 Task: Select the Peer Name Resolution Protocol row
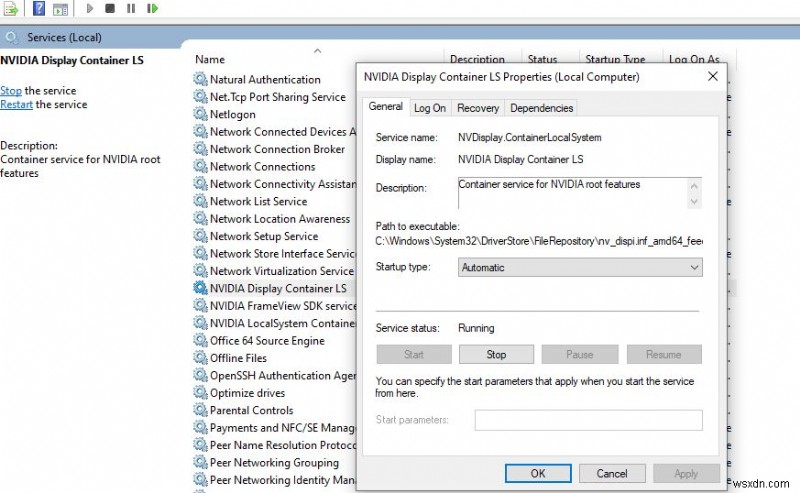(x=274, y=445)
